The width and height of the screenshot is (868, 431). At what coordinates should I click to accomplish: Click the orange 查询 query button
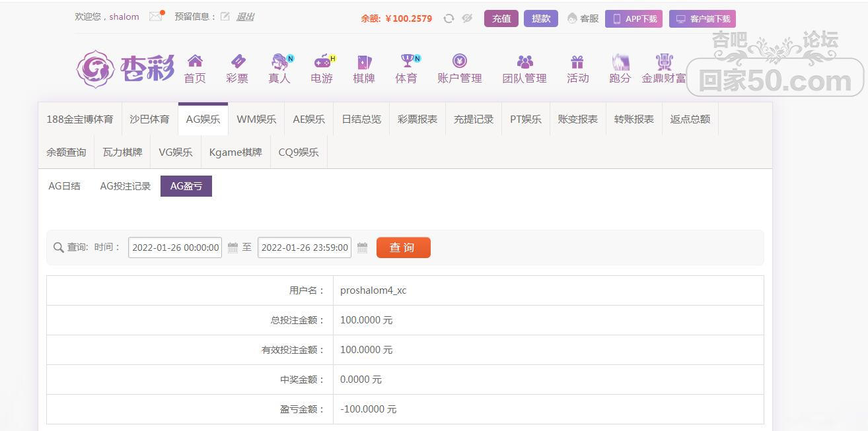404,248
